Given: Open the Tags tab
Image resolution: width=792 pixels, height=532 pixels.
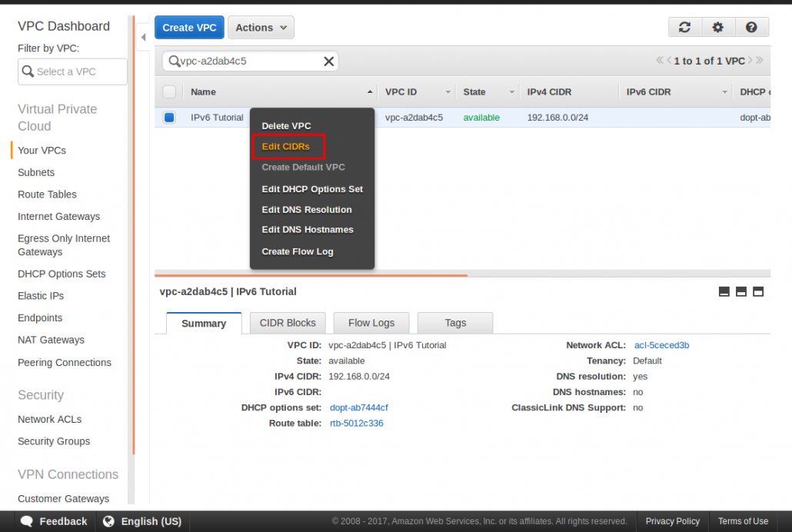Looking at the screenshot, I should coord(455,323).
